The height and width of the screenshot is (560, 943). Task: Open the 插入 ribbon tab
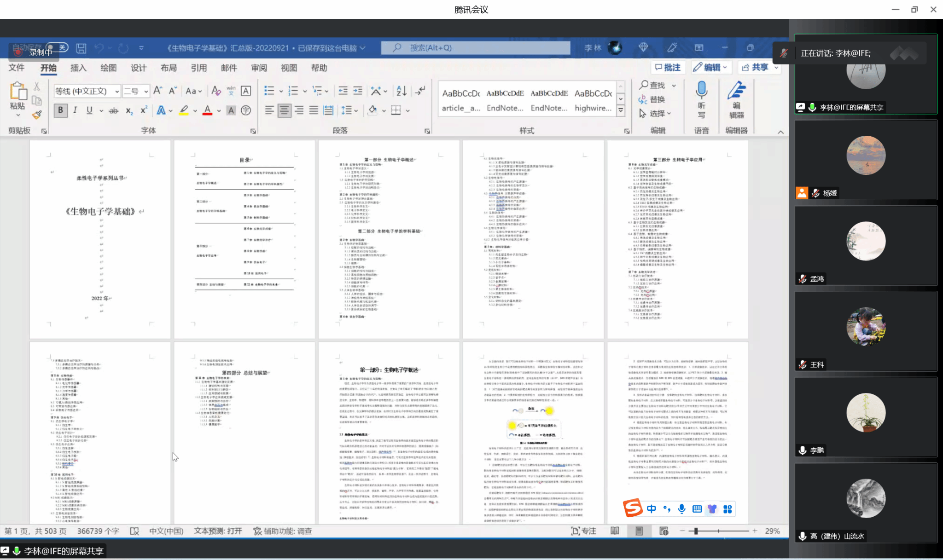[78, 68]
